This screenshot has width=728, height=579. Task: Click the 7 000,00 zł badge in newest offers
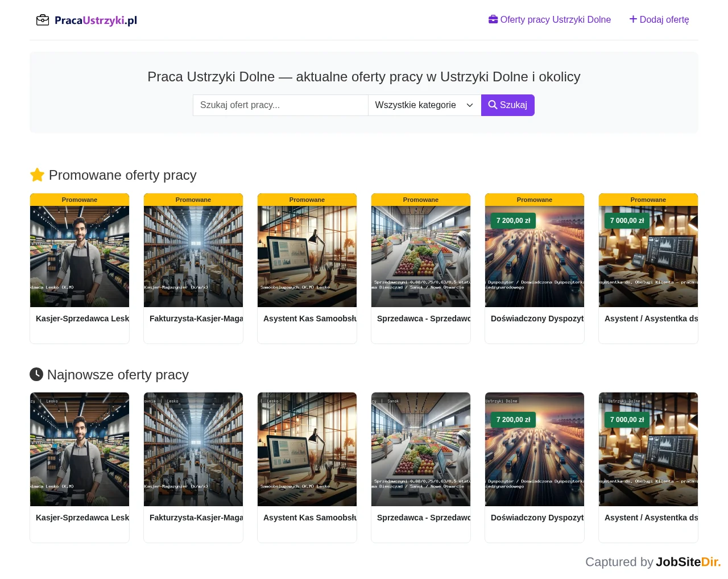[x=627, y=420]
